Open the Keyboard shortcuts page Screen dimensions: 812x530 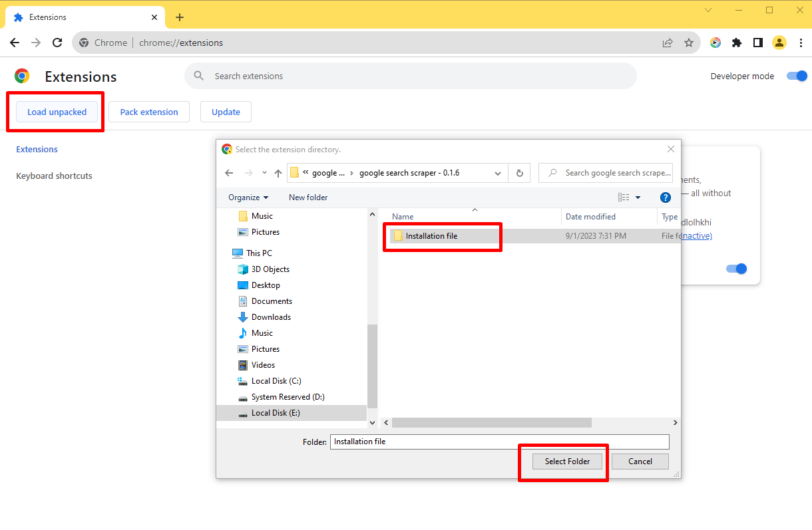53,176
